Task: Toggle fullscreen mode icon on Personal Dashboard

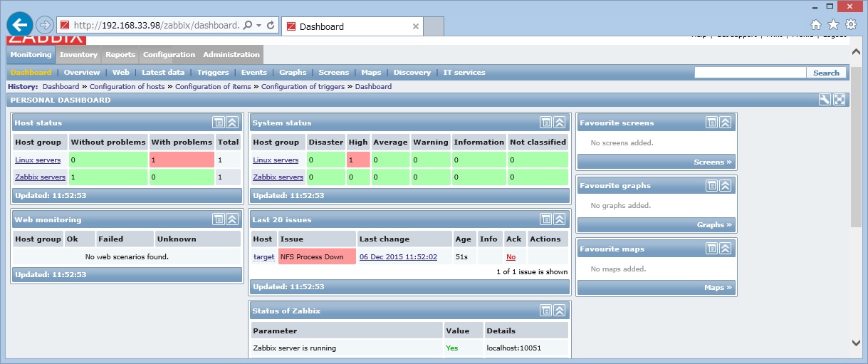Action: [840, 100]
